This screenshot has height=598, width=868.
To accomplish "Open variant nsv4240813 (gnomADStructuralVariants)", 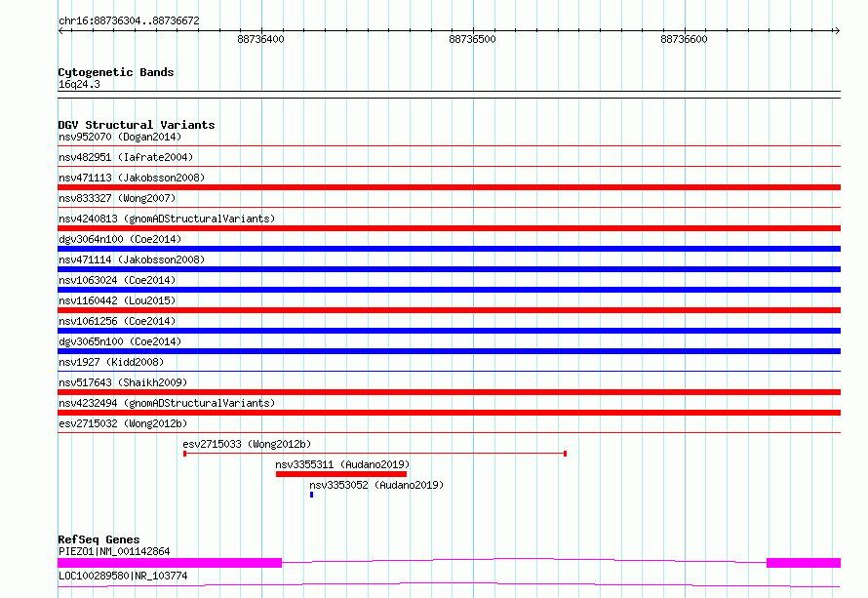I will [x=167, y=219].
